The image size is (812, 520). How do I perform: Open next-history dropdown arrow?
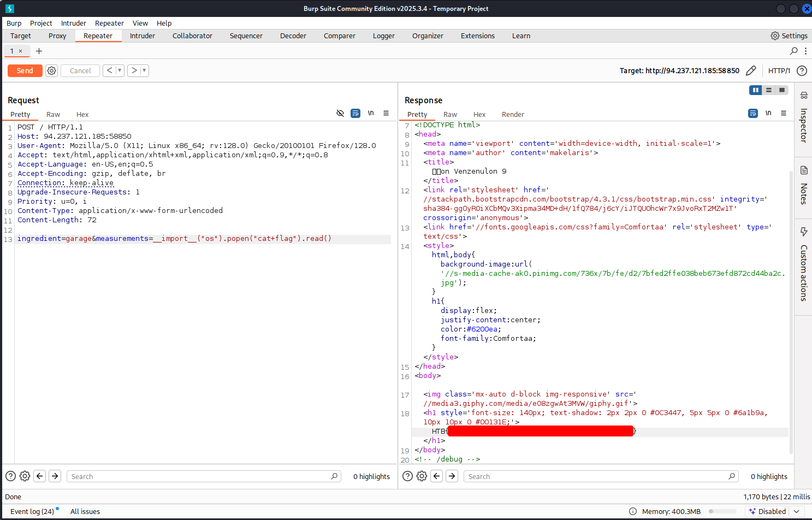[x=144, y=70]
